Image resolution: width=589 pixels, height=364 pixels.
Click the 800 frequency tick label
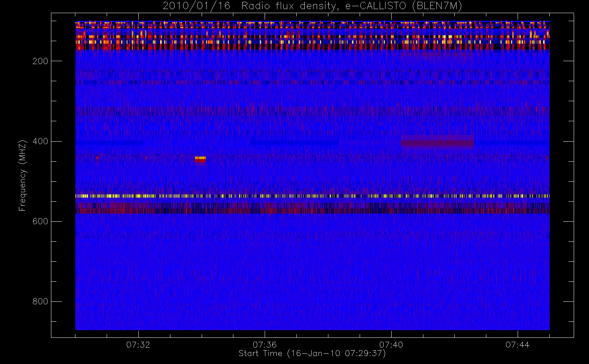[40, 301]
